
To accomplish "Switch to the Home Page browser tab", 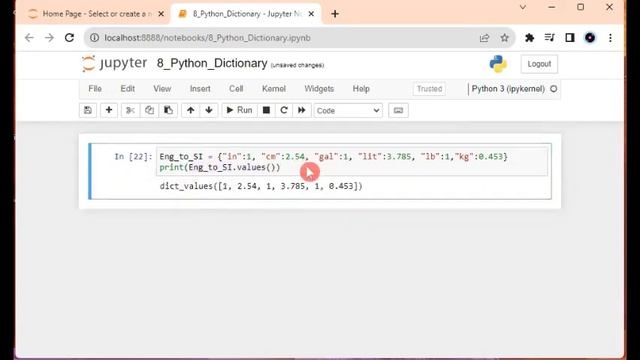I will [96, 14].
